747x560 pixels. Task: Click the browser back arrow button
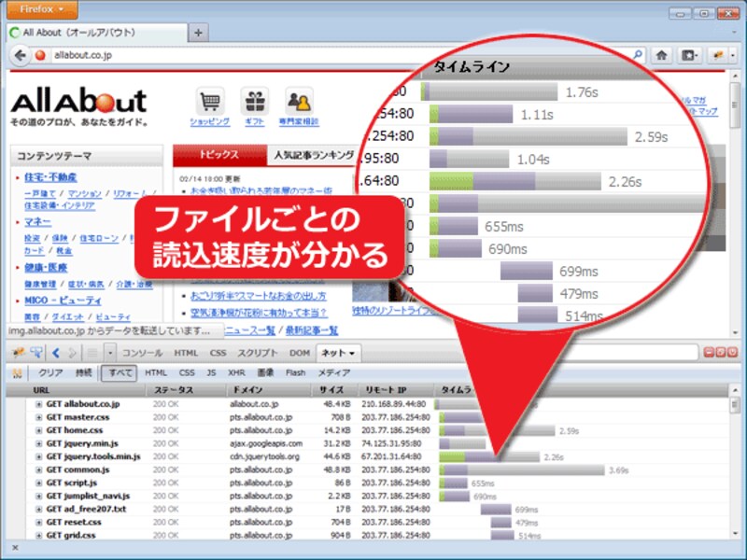click(20, 56)
